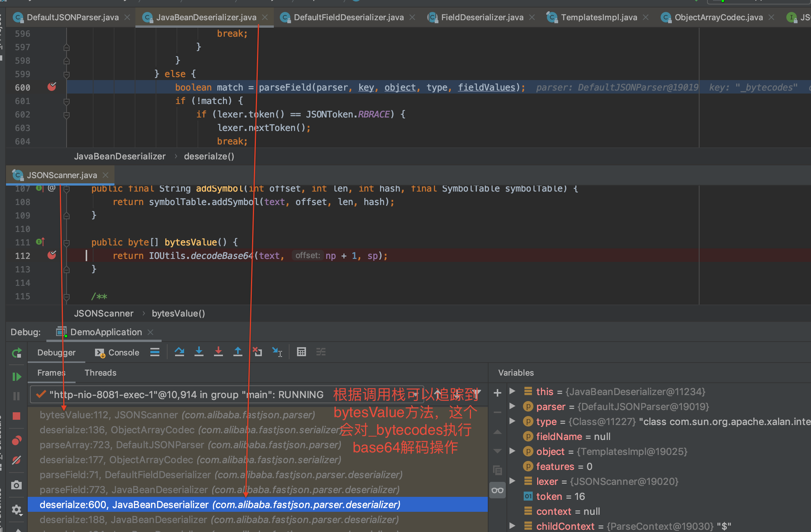Open the Console tab
Screen dimensions: 811x532
(117, 352)
